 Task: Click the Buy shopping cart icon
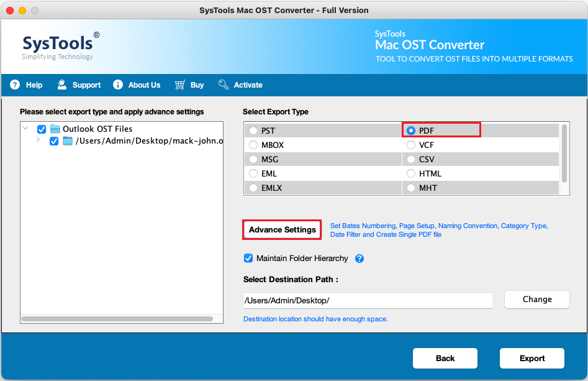[180, 85]
